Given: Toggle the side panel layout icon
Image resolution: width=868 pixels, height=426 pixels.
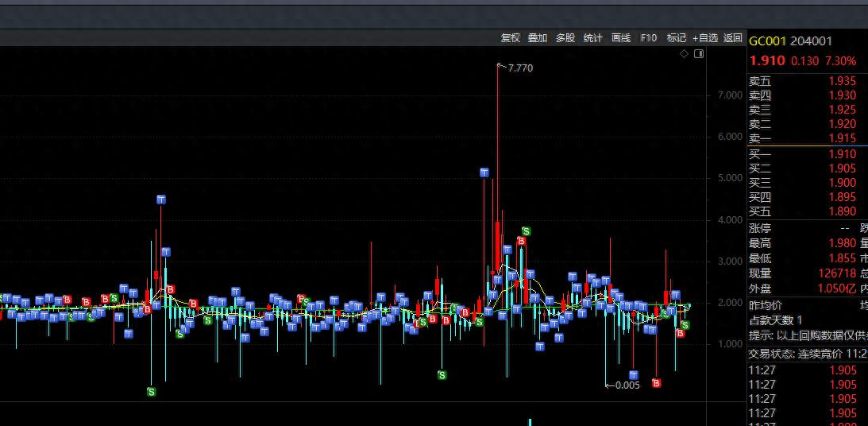Looking at the screenshot, I should [699, 54].
